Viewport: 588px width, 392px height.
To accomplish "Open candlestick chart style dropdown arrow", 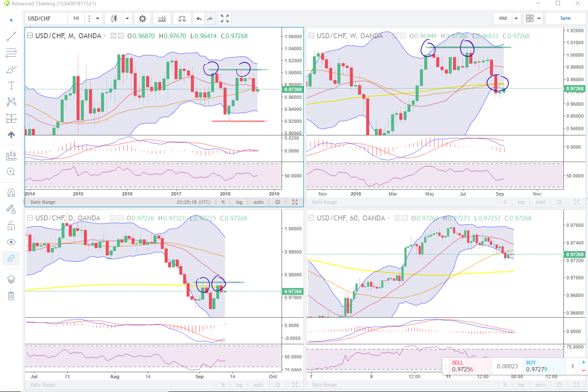I will (127, 18).
